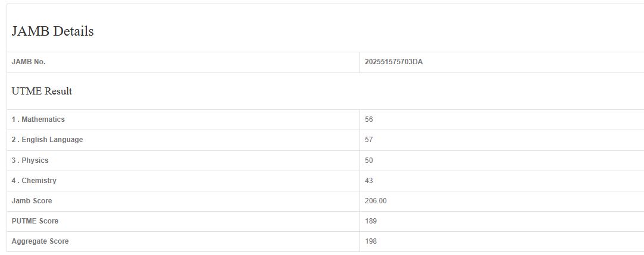
Task: Click the Aggregate Score label
Action: (40, 241)
